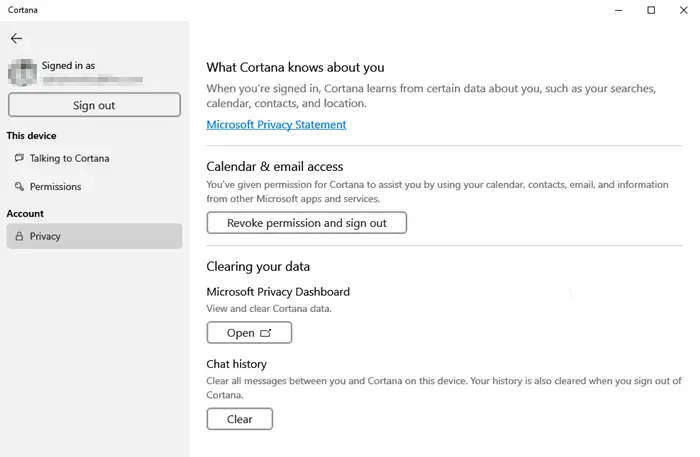Click the 'Clearing your data' heading
This screenshot has height=457, width=700.
pos(258,266)
